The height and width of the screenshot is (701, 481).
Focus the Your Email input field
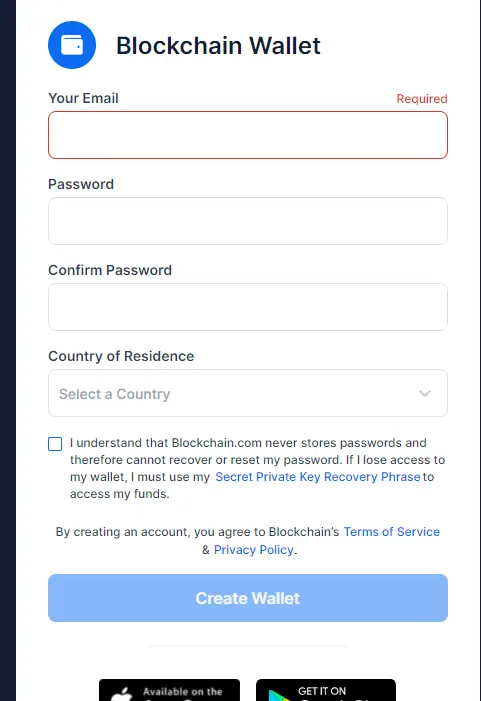248,135
